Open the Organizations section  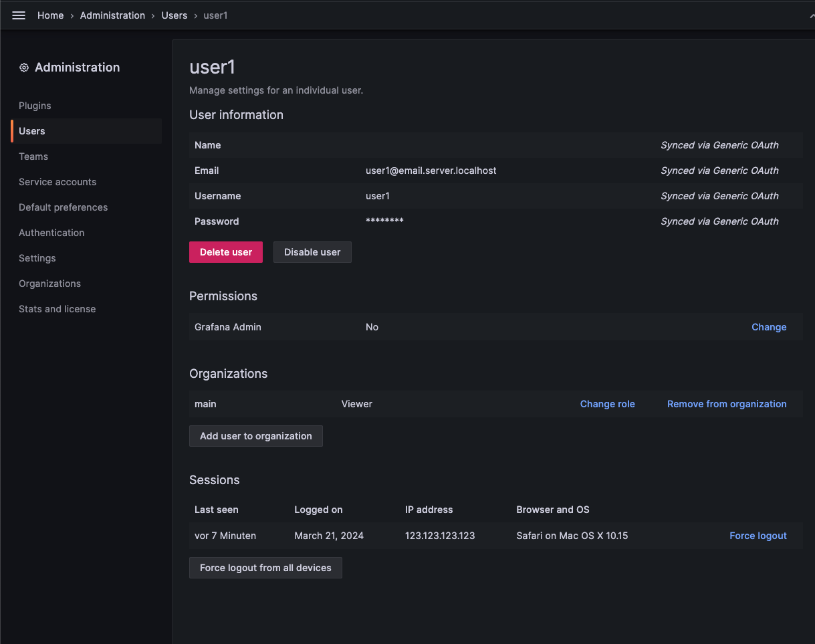(x=49, y=284)
